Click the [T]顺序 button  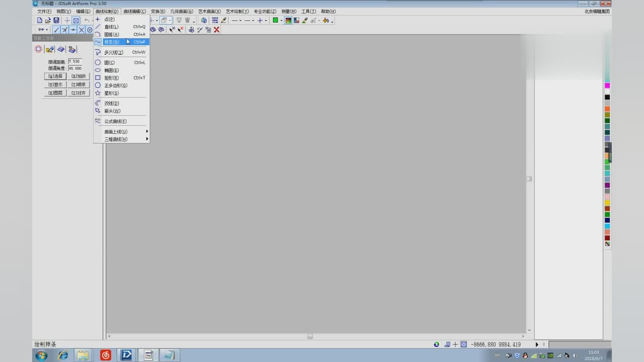(78, 84)
